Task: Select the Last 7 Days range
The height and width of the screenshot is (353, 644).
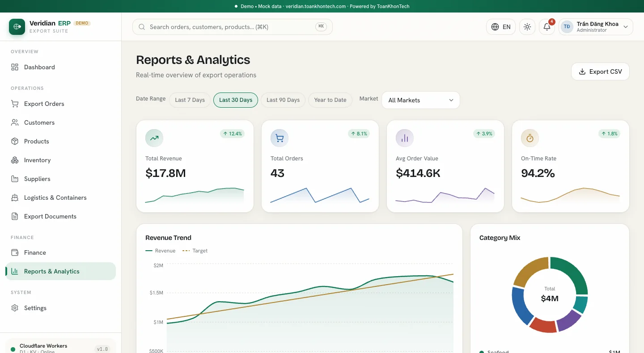Action: click(x=190, y=100)
